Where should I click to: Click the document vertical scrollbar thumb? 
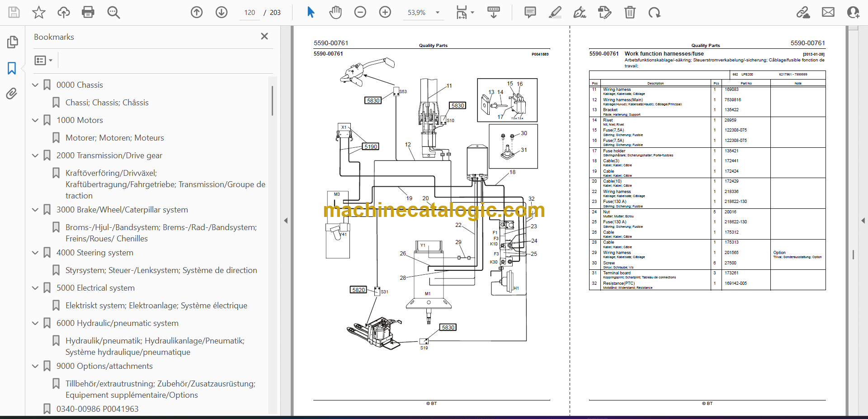point(853,254)
